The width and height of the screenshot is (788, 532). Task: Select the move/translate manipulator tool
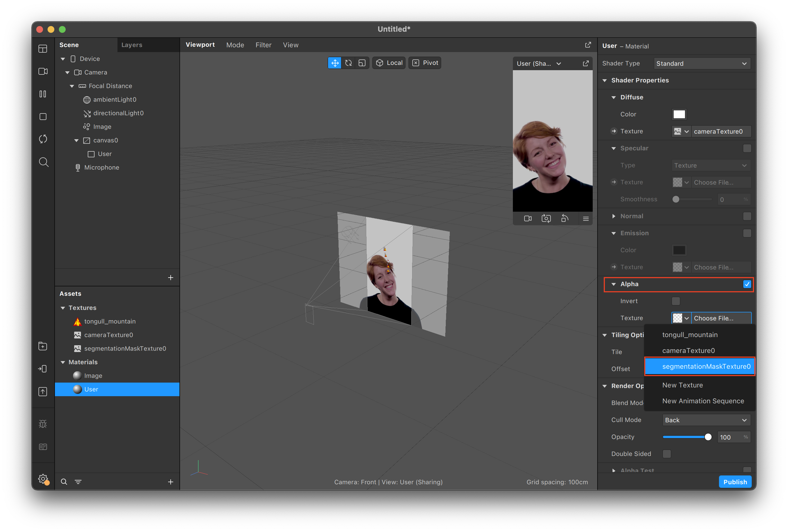(335, 63)
